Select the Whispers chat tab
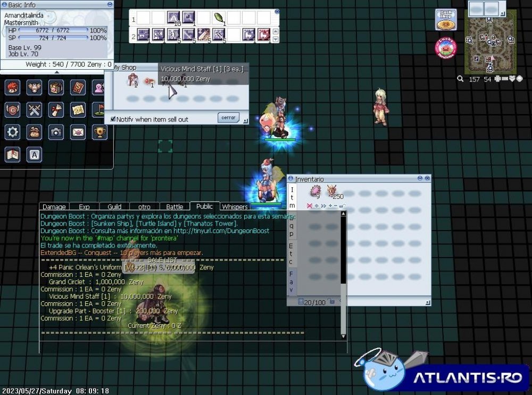This screenshot has width=532, height=395. pyautogui.click(x=235, y=207)
